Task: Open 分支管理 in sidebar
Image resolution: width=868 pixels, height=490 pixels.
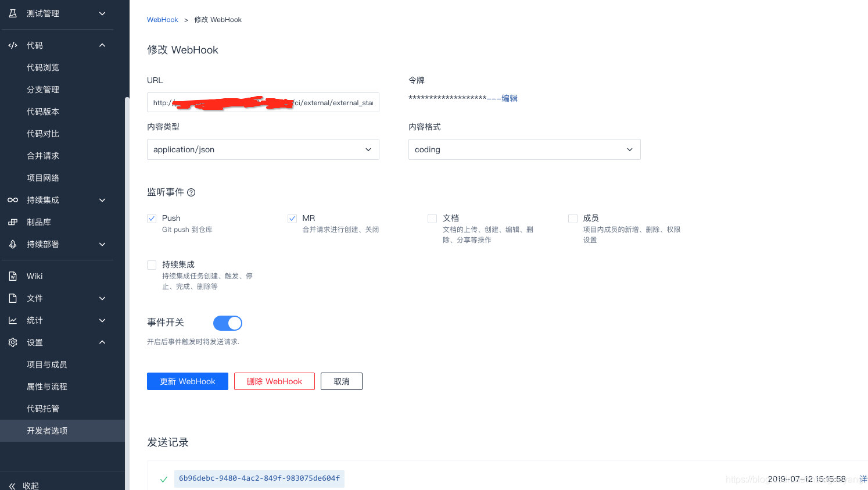Action: (43, 90)
